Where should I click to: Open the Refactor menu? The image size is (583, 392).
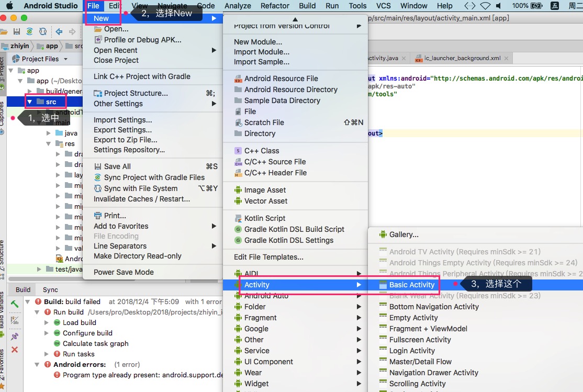click(275, 6)
